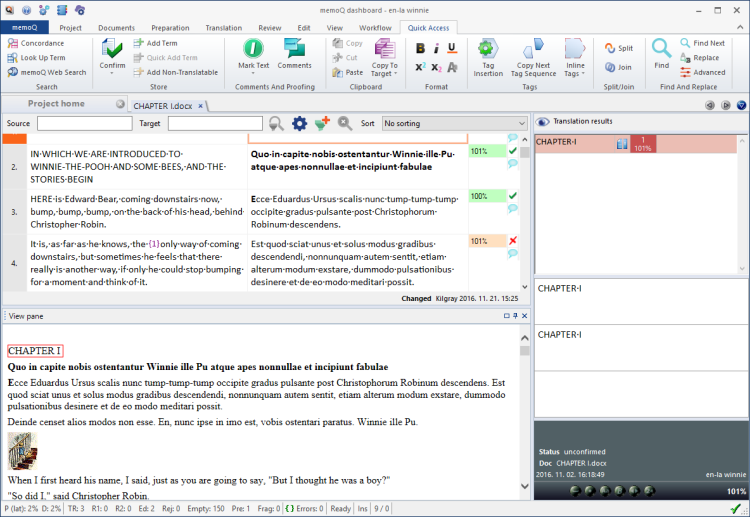Maximize the View pane
Screen dimensions: 750x517
pyautogui.click(x=507, y=316)
